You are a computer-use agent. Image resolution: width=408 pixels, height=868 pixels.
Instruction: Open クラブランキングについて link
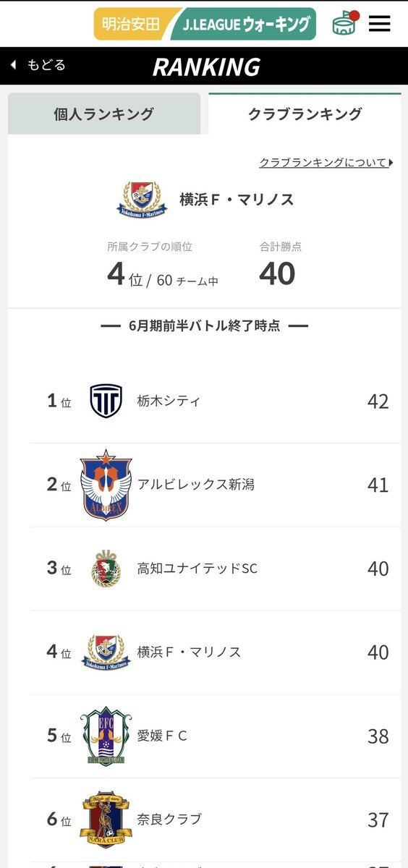pyautogui.click(x=326, y=163)
